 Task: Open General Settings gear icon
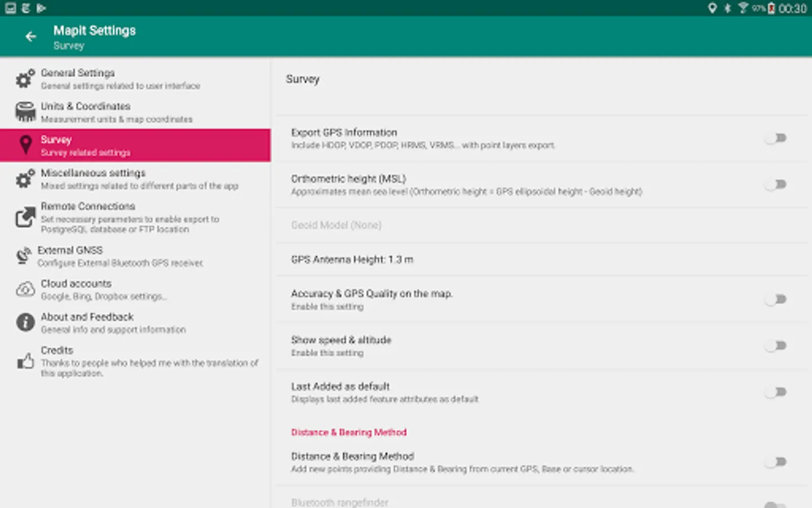(25, 78)
